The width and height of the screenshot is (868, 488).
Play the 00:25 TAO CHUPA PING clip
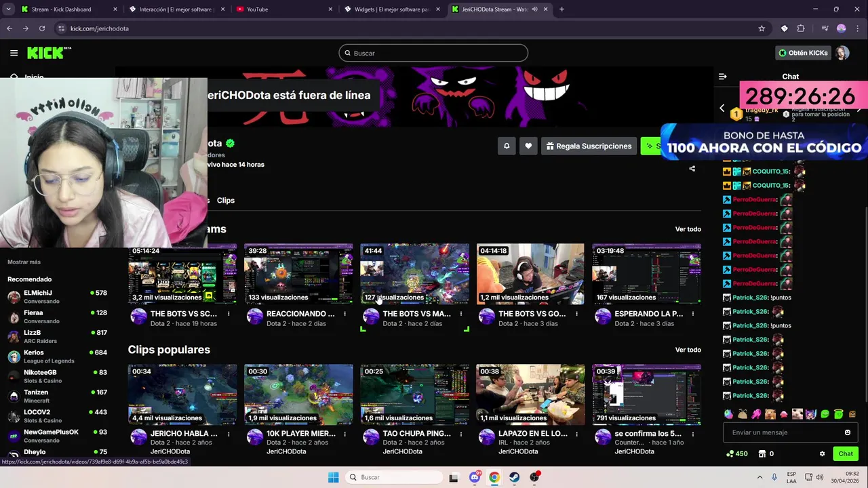(414, 394)
